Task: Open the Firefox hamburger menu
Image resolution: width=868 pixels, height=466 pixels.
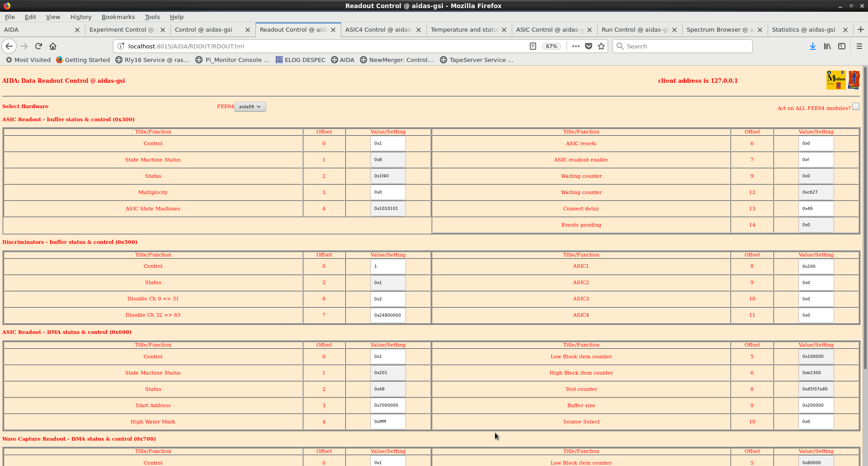Action: 859,46
